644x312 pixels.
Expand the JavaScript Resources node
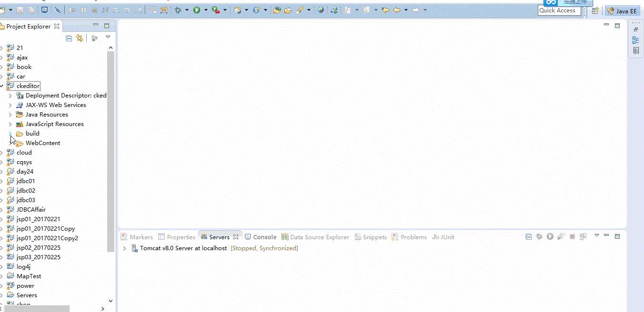pyautogui.click(x=10, y=124)
